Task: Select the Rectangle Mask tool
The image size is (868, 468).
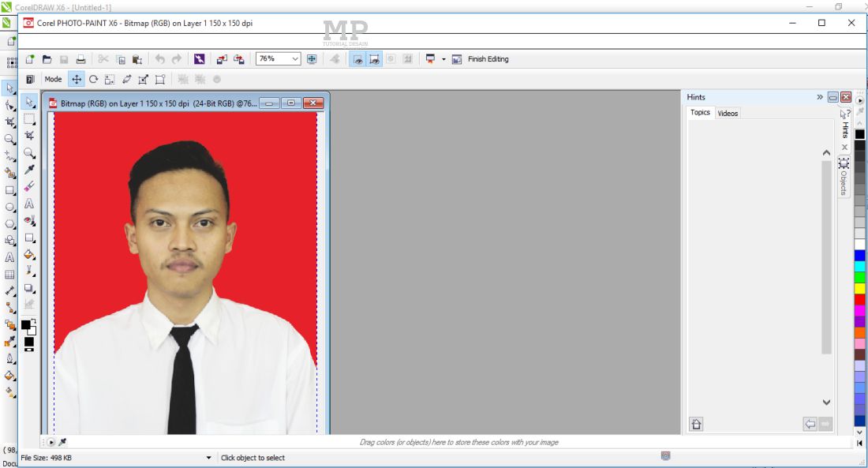Action: 29,119
